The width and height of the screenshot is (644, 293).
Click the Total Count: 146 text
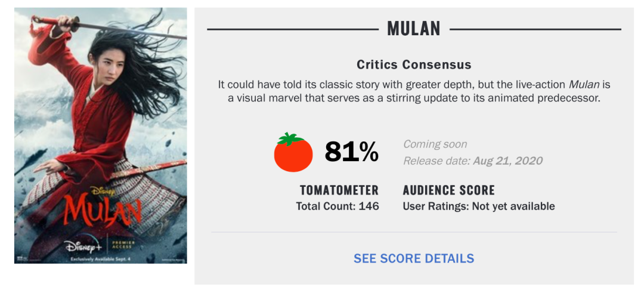338,206
